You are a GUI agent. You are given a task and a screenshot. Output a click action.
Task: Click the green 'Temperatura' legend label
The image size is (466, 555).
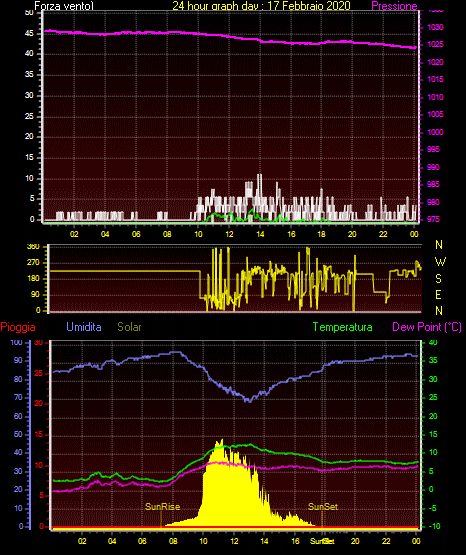pyautogui.click(x=343, y=327)
